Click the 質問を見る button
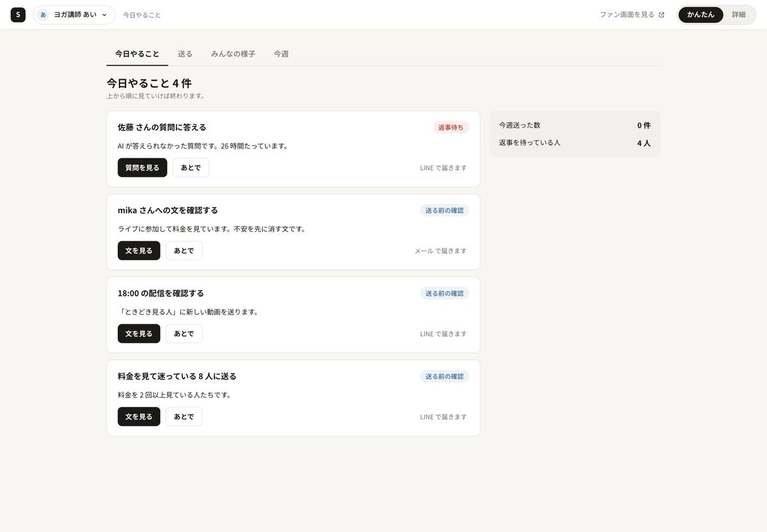The image size is (767, 532). pos(143,167)
